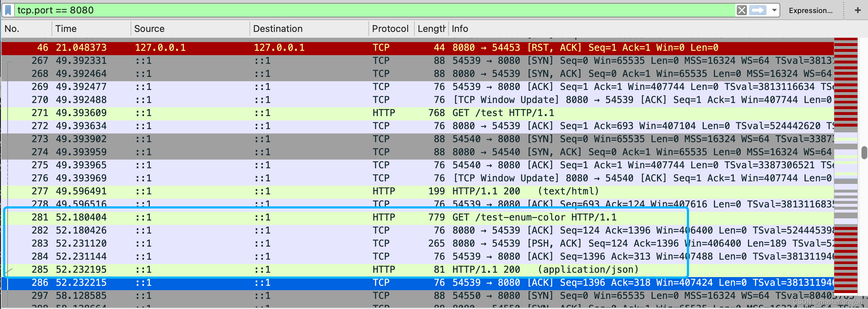Select packet 285 HTTP 200 application/json

pos(418,270)
